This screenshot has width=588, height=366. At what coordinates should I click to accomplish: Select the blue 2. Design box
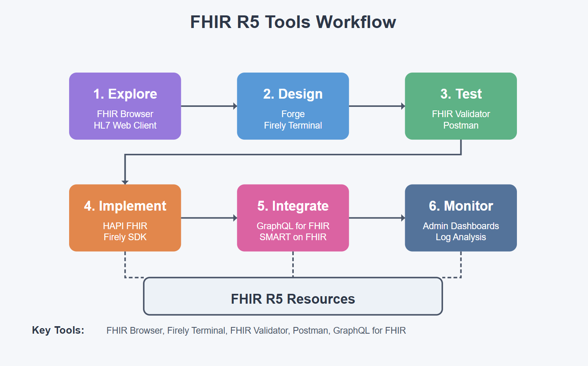click(293, 106)
